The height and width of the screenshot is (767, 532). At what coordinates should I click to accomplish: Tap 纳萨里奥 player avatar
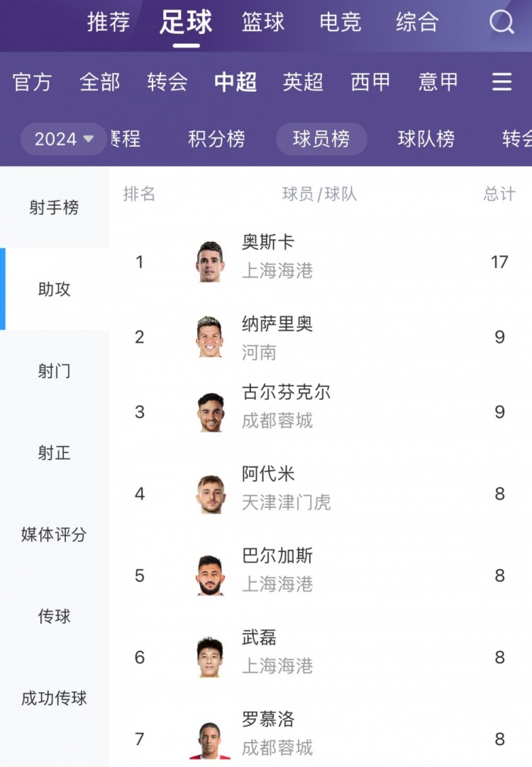click(x=210, y=337)
